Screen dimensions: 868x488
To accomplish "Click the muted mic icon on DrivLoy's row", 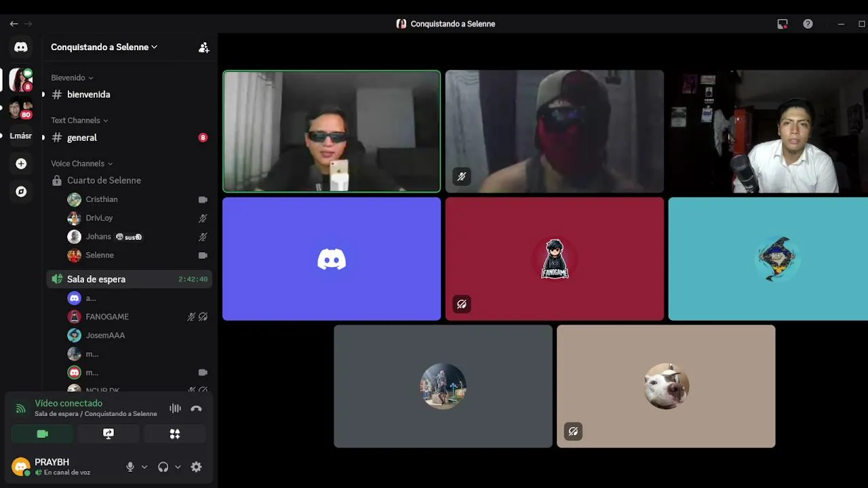I will pyautogui.click(x=203, y=218).
